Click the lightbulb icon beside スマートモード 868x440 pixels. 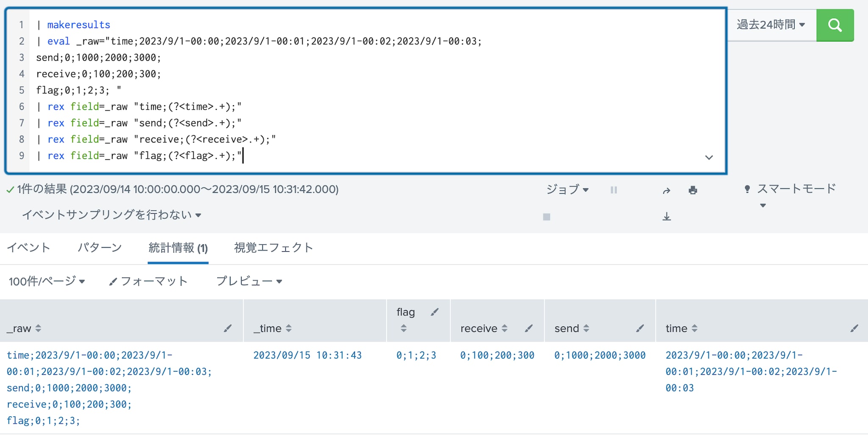tap(747, 189)
